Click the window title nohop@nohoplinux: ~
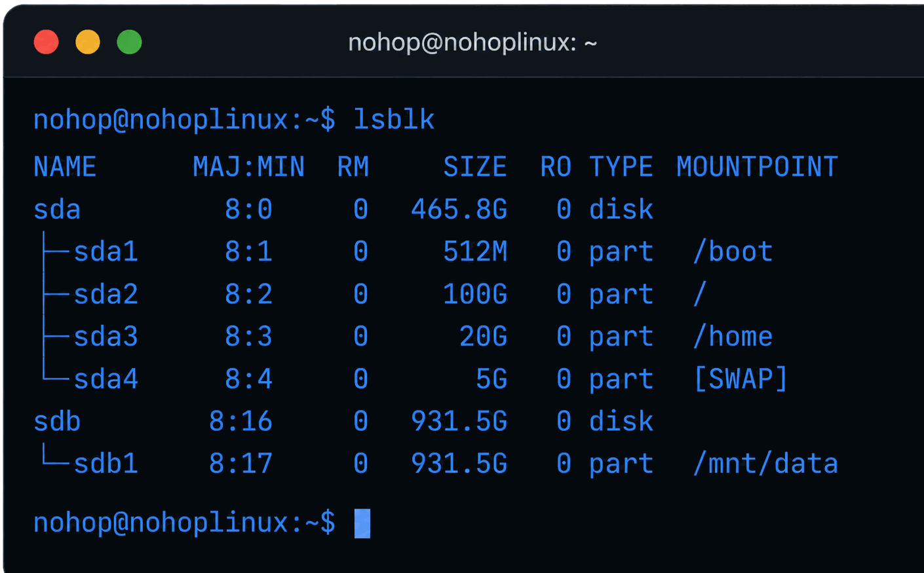This screenshot has width=924, height=573. [472, 43]
